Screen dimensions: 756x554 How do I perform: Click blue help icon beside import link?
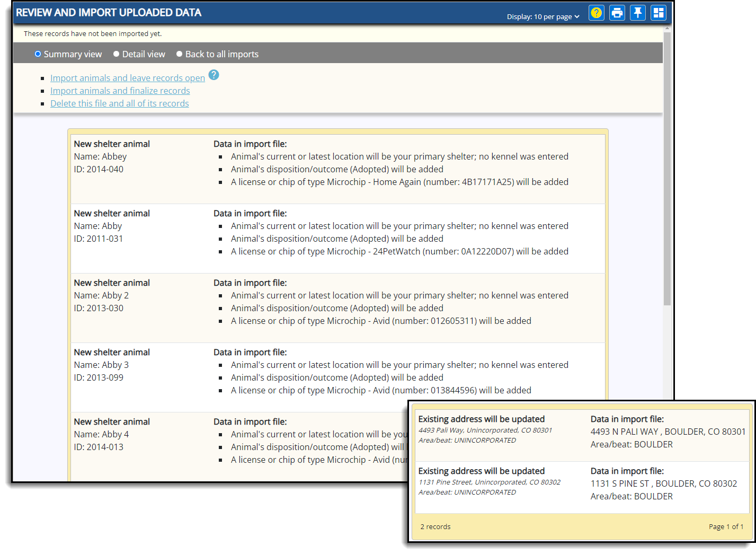(214, 75)
